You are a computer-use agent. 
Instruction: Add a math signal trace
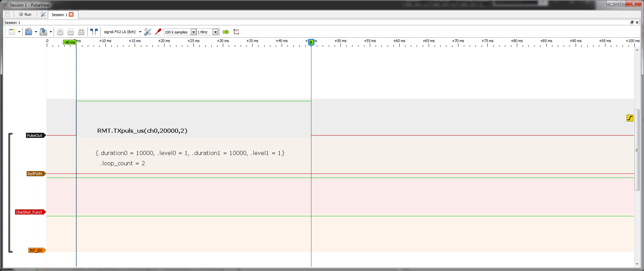pyautogui.click(x=236, y=32)
